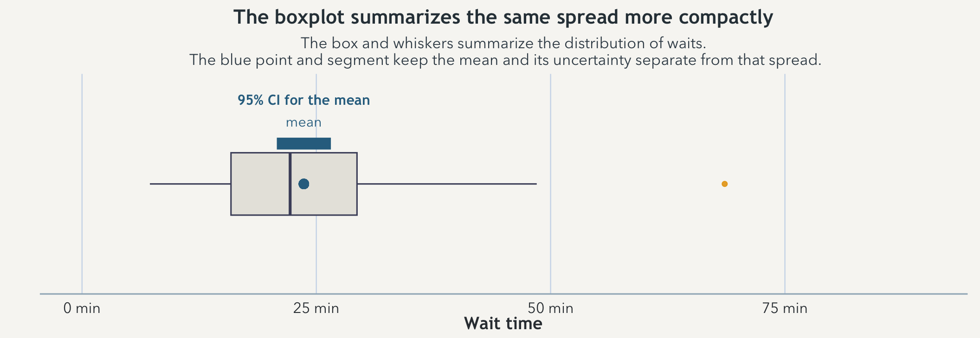Click the right whisker of the boxplot
The width and height of the screenshot is (980, 338).
[446, 184]
